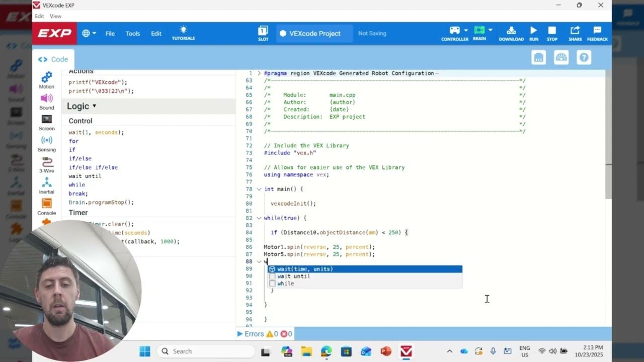
Task: Open the language globe dropdown
Action: tap(89, 33)
